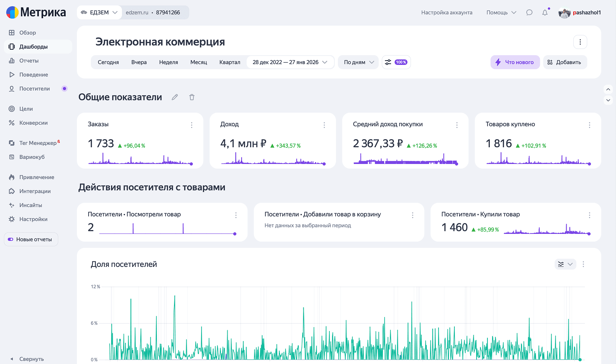
Task: Open Доля посетителей chart type dropdown
Action: pos(565,264)
